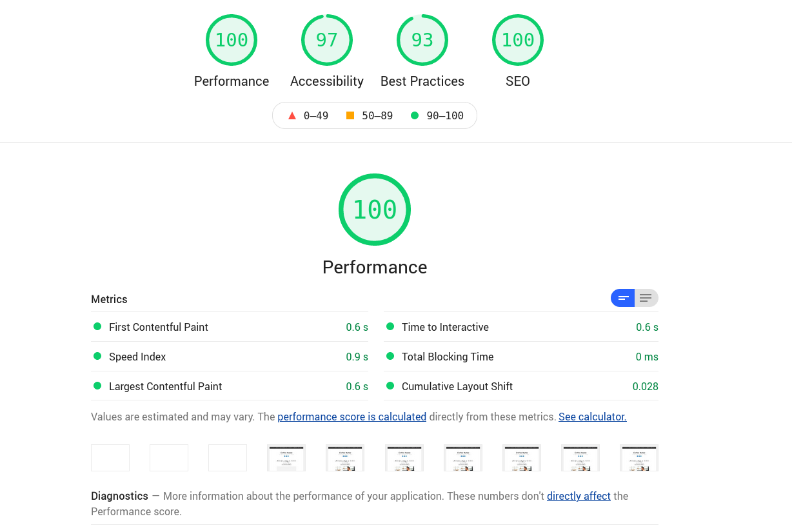This screenshot has width=792, height=532.
Task: Click the first blank filmstrip thumbnail
Action: click(110, 458)
